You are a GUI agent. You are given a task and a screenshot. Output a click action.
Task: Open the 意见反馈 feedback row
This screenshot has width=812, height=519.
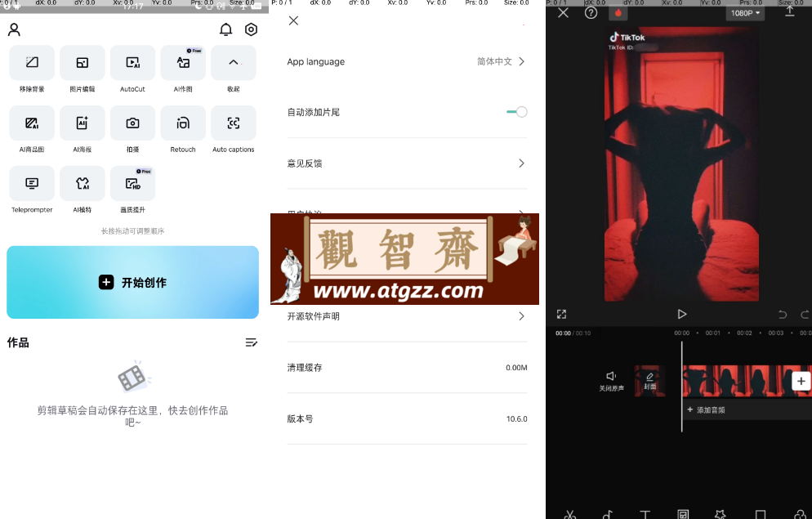[407, 163]
